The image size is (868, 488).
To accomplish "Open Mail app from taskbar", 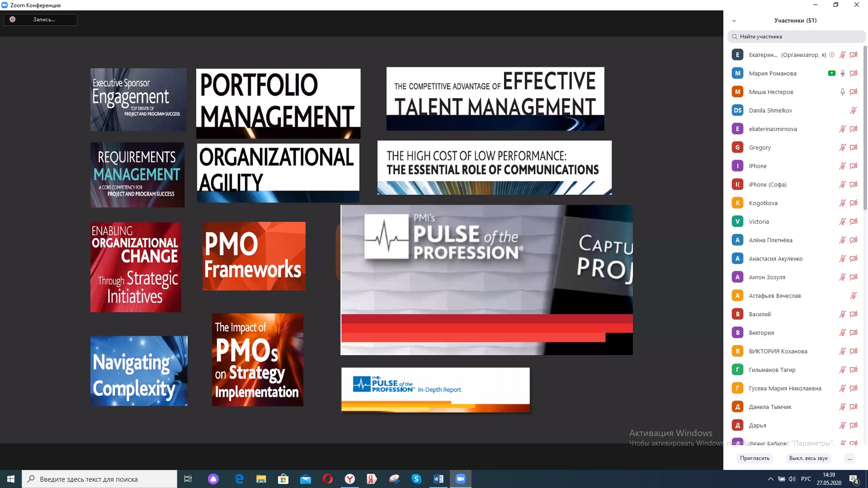I will pyautogui.click(x=306, y=479).
